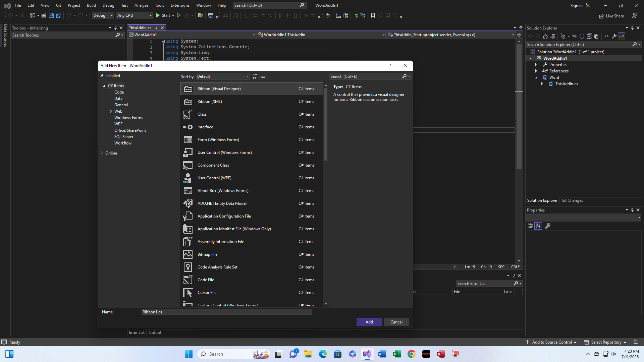The height and width of the screenshot is (362, 644).
Task: Open the Extensions menu
Action: point(180,5)
